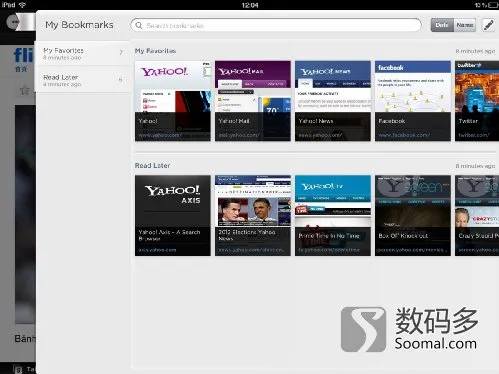Sort bookmarks by Name
The width and height of the screenshot is (499, 374).
click(465, 25)
